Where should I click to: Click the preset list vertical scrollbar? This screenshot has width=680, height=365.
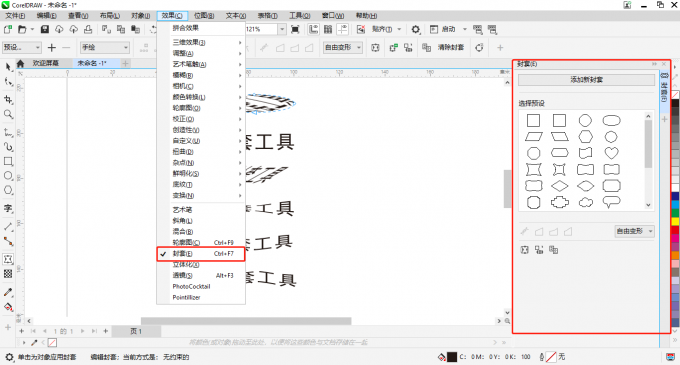[648, 144]
